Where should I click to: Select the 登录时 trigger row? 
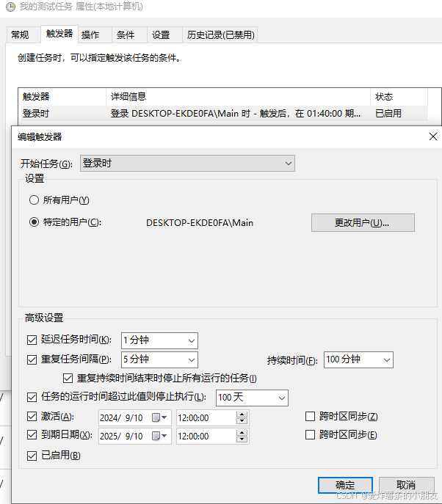[x=225, y=113]
